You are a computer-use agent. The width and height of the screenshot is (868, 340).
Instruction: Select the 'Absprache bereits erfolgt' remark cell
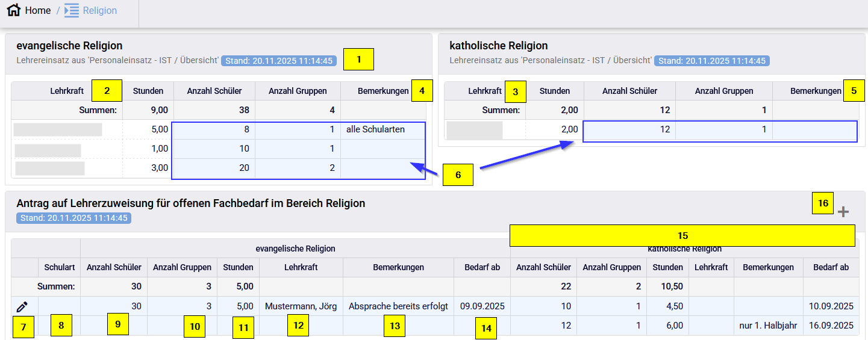(398, 306)
